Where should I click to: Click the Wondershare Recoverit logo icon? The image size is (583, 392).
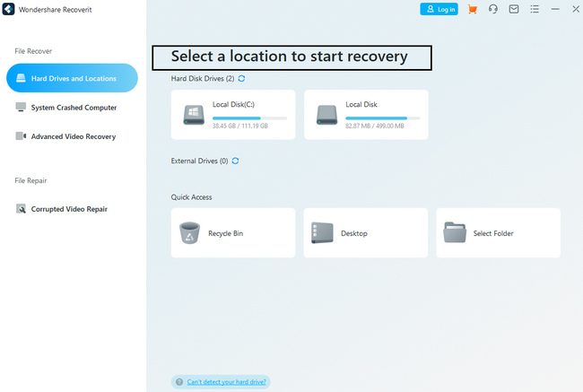click(x=8, y=9)
